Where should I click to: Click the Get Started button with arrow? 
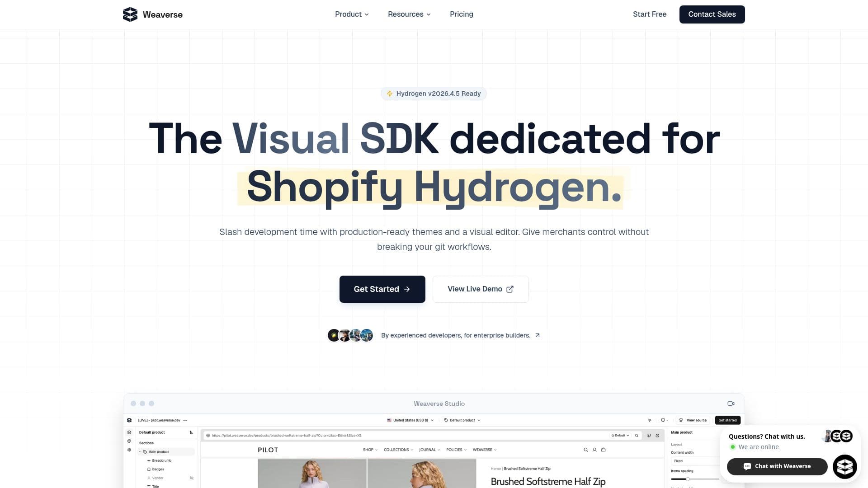point(382,289)
